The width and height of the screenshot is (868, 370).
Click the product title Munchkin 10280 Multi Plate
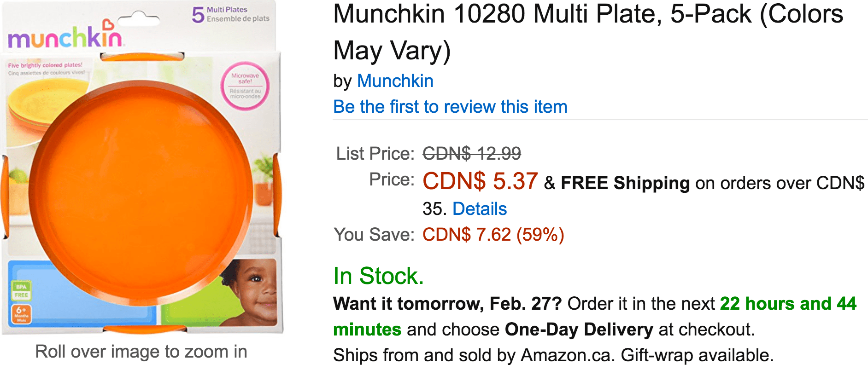[588, 32]
